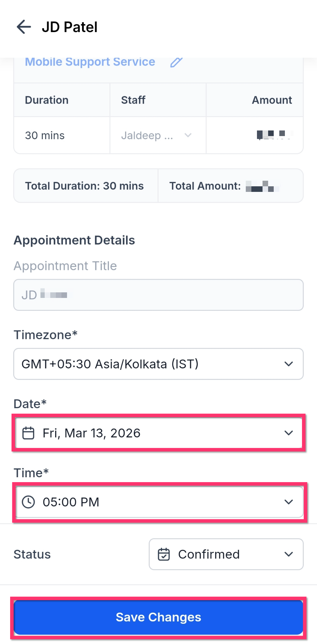This screenshot has width=317, height=644.
Task: Click the chevron in the Timezone field
Action: click(289, 364)
